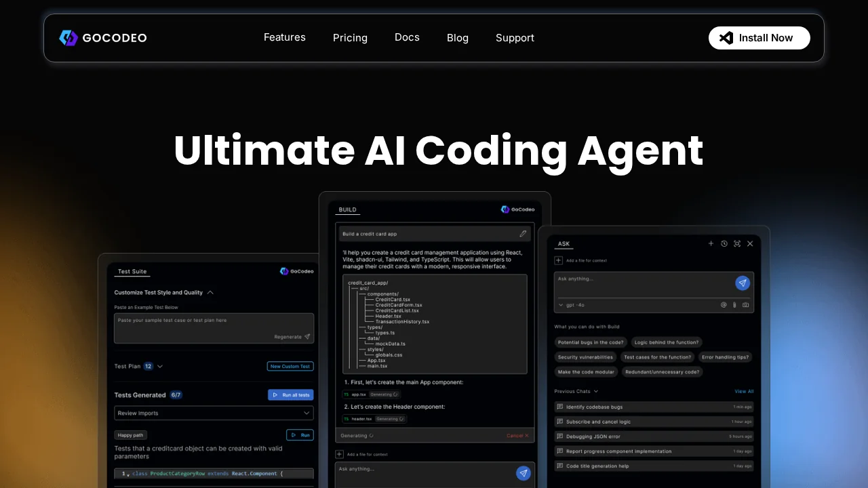Collapse the Customize Test Style and Quality section
Screen dimensions: 868x488
click(x=210, y=292)
